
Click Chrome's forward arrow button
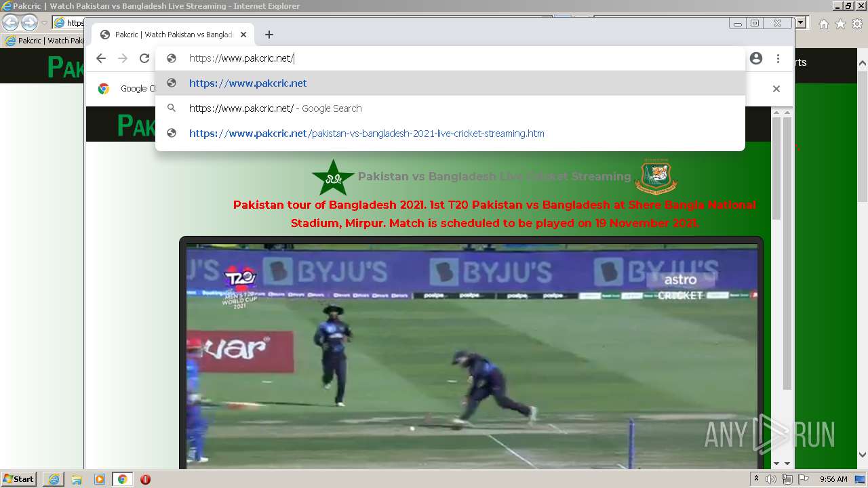pos(123,58)
